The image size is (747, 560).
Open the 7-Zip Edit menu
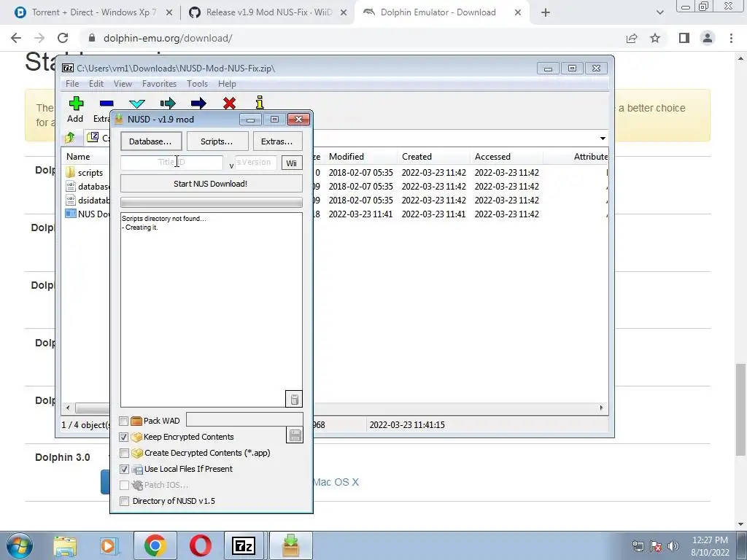coord(96,84)
